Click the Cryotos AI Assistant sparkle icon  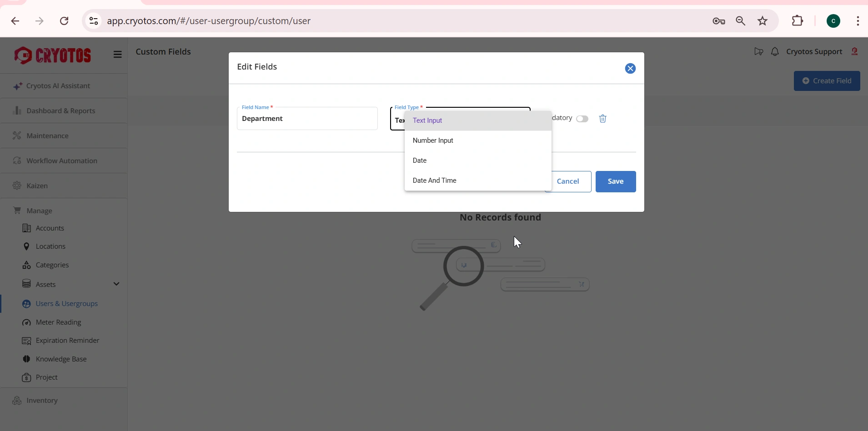coord(18,86)
